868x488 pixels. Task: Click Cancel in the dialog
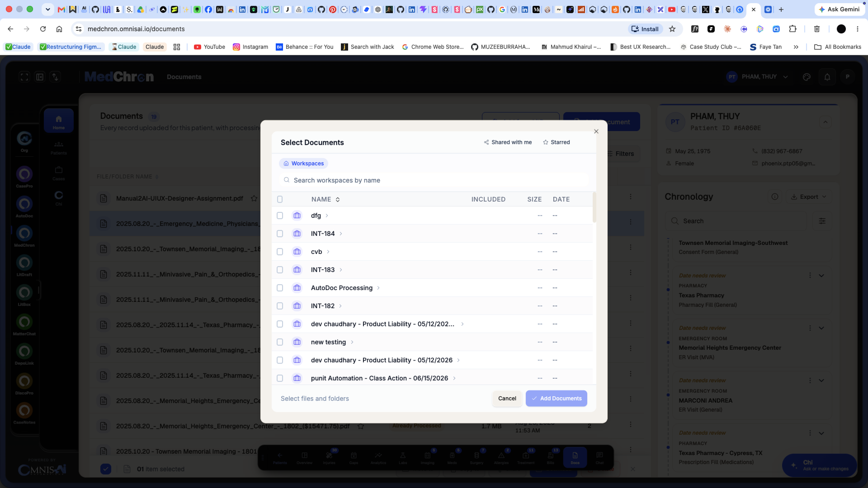tap(507, 398)
